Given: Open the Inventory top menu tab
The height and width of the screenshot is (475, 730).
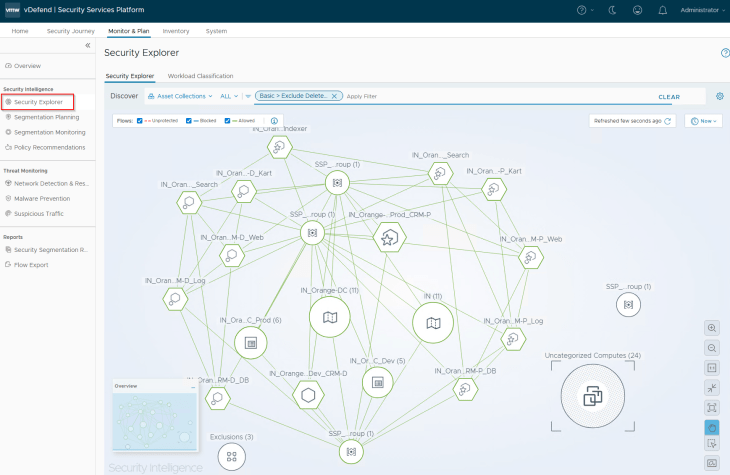Looking at the screenshot, I should (x=175, y=31).
